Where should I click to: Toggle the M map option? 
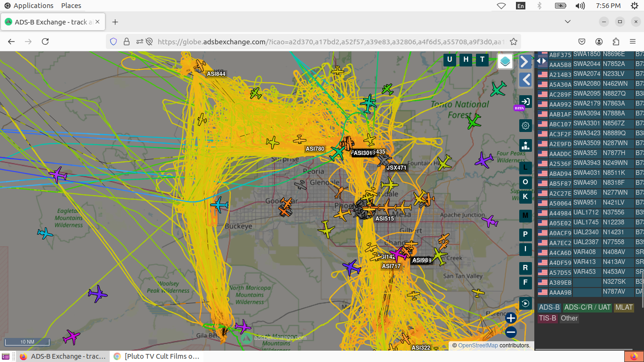(525, 216)
